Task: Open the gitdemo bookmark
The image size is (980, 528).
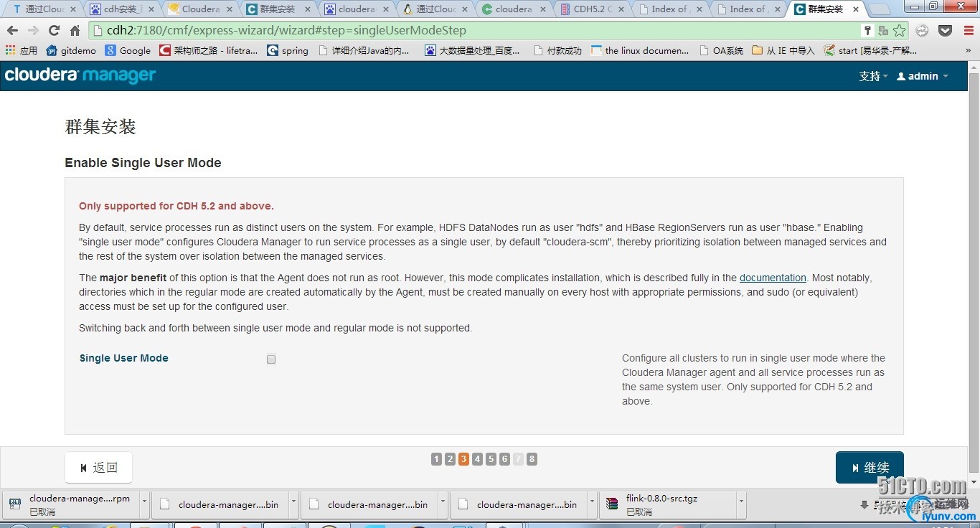Action: tap(71, 50)
